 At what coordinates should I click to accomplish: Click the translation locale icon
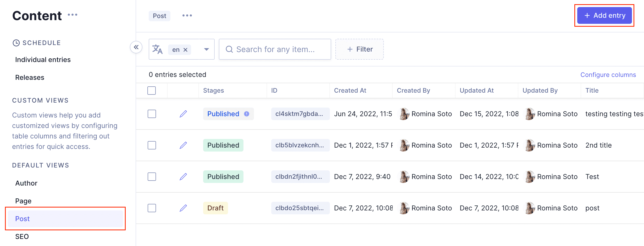157,49
